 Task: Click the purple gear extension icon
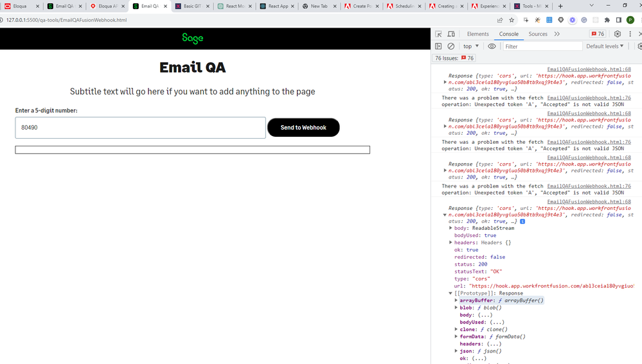[573, 20]
